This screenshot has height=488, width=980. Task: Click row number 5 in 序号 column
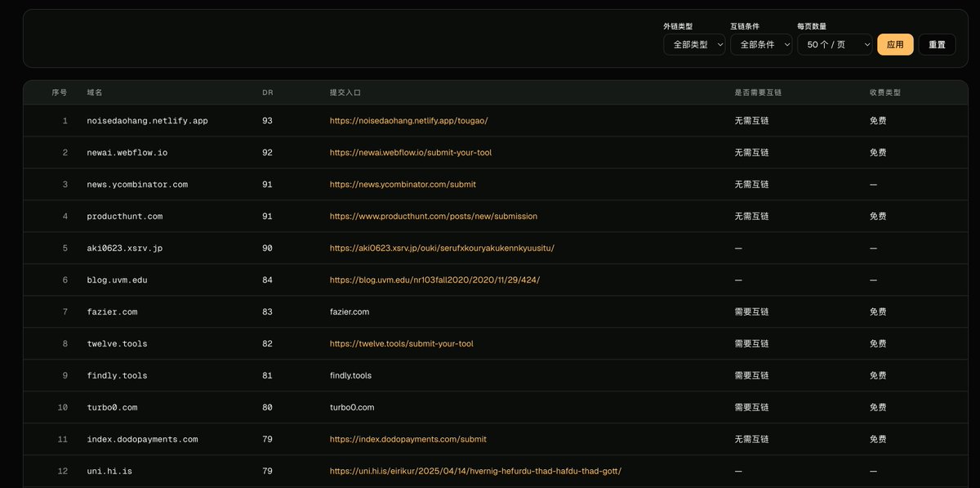pos(65,248)
